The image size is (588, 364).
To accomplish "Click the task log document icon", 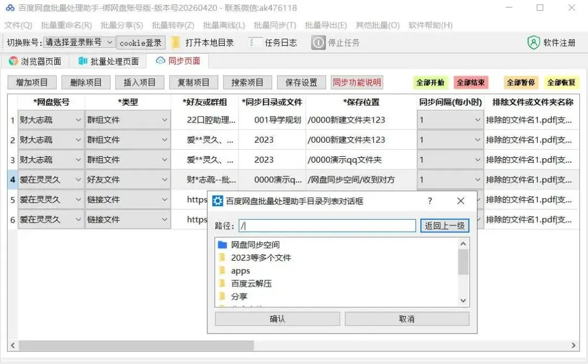I will coord(255,42).
